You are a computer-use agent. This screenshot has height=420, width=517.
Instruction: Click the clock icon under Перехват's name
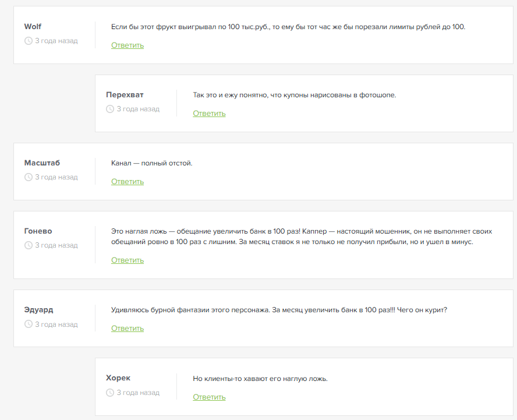[110, 109]
